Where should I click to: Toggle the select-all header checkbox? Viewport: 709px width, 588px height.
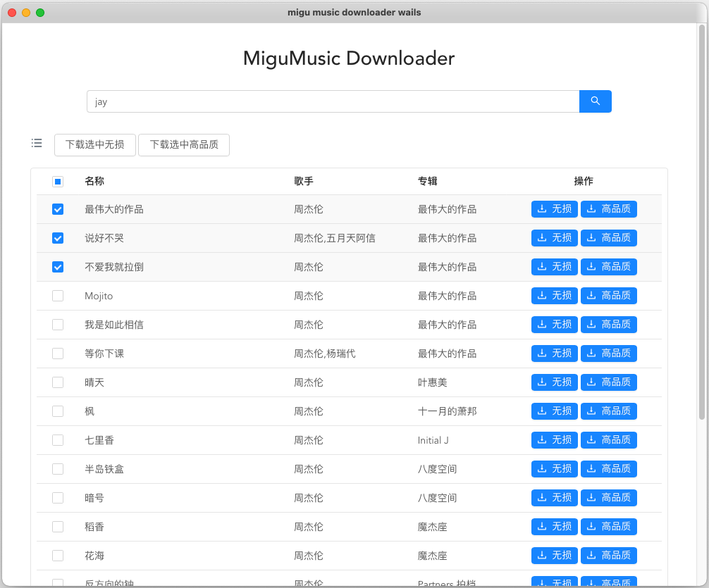tap(58, 182)
